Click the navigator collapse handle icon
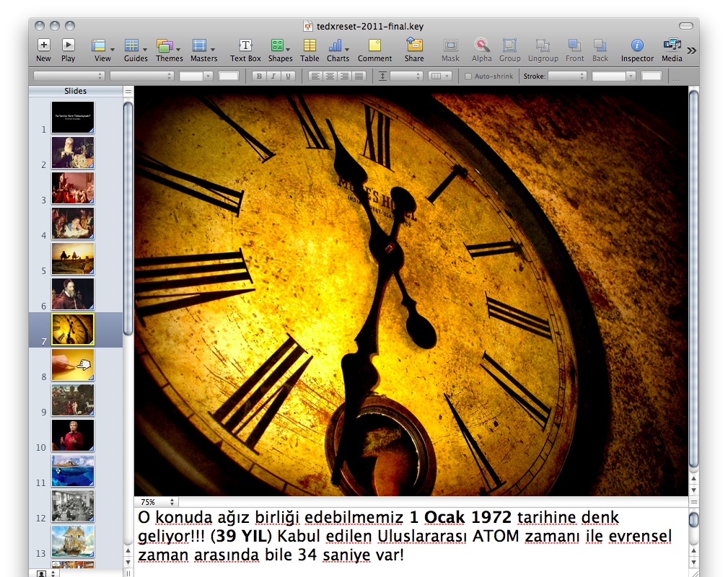This screenshot has height=577, width=728. [x=128, y=92]
